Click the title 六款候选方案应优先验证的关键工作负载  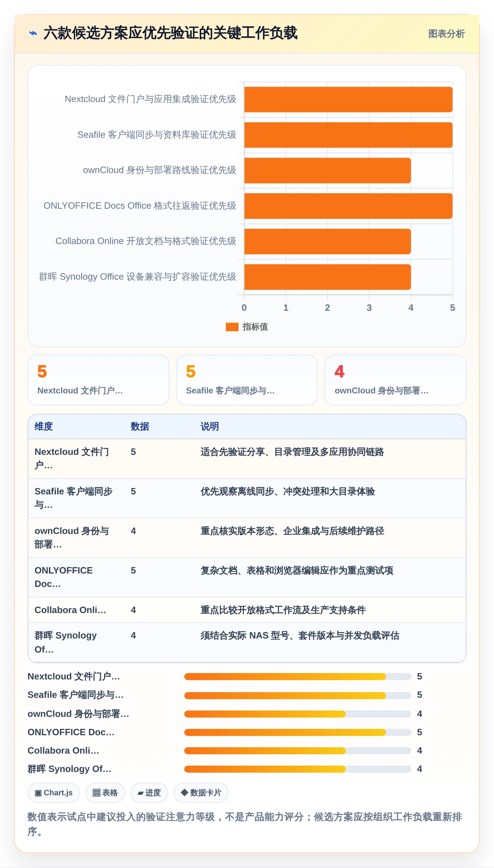(170, 33)
